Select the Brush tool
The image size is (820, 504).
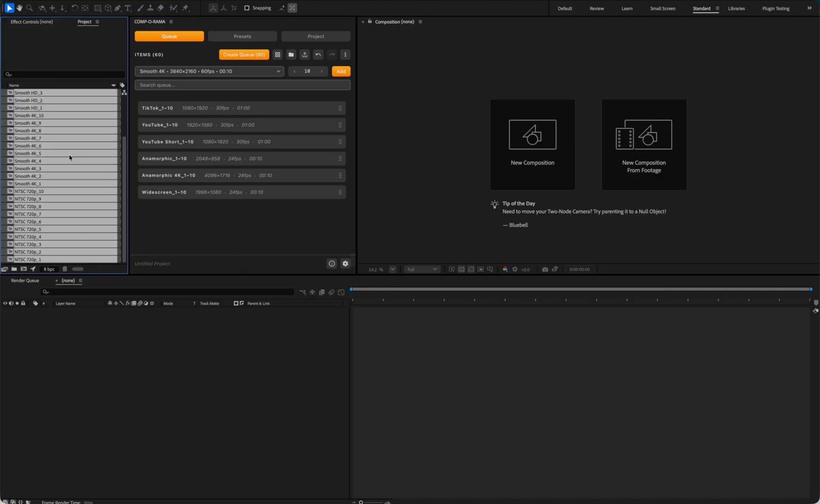(x=140, y=8)
